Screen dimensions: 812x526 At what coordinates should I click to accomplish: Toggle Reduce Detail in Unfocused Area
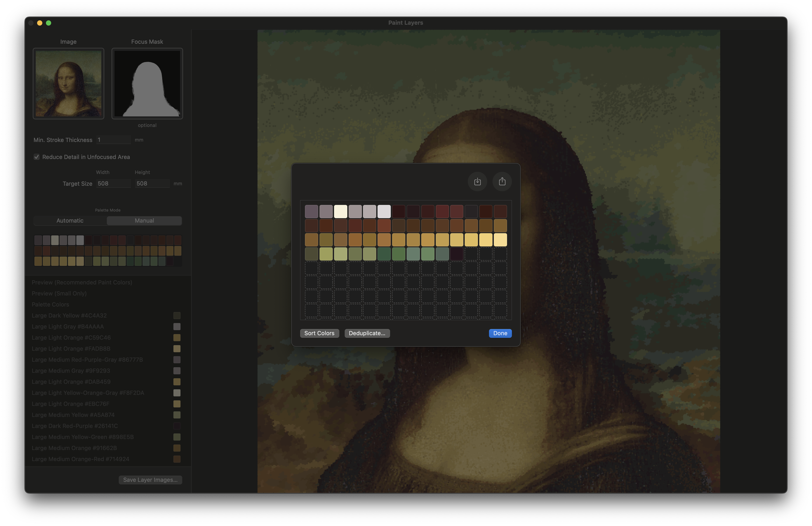36,157
